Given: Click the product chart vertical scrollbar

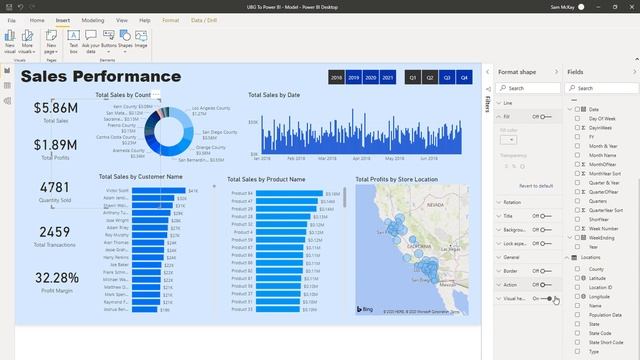Looking at the screenshot, I should (345, 197).
